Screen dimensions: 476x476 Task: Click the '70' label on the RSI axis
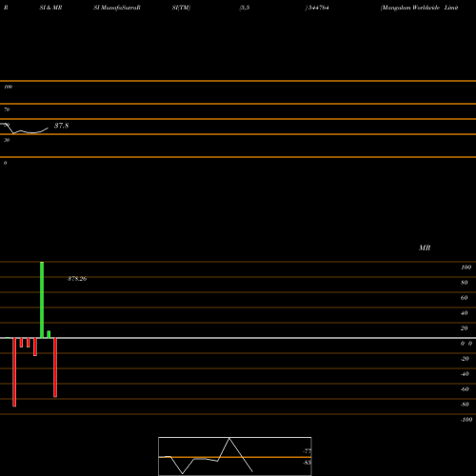(x=7, y=109)
